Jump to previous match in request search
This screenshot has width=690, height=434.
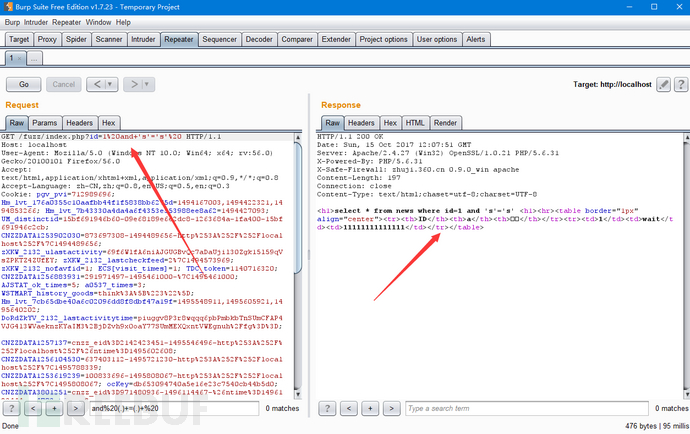tap(33, 408)
